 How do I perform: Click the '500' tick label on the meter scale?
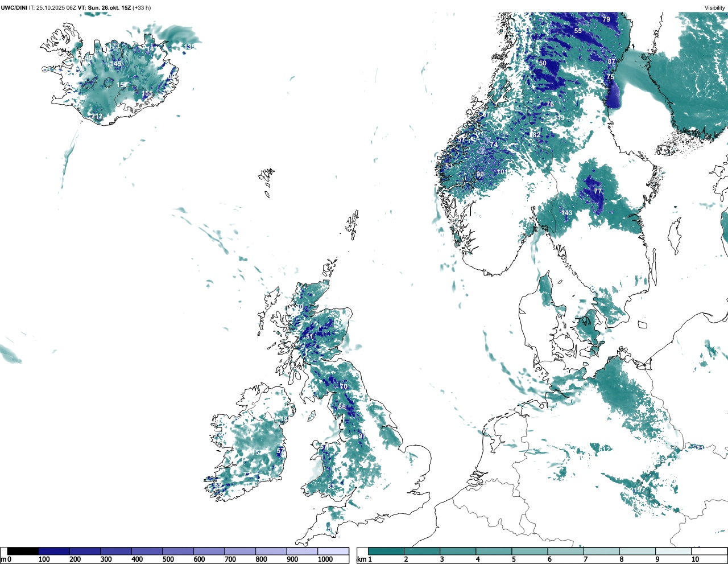click(x=168, y=559)
